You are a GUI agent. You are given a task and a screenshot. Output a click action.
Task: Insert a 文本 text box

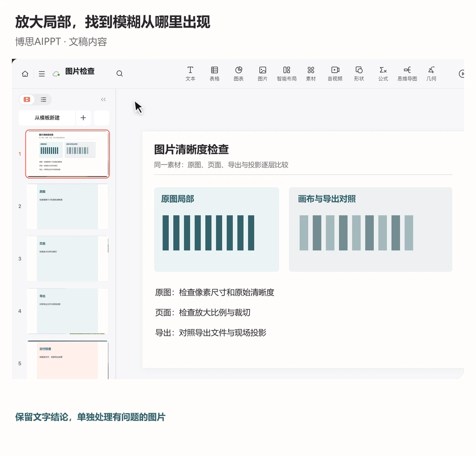coord(190,74)
